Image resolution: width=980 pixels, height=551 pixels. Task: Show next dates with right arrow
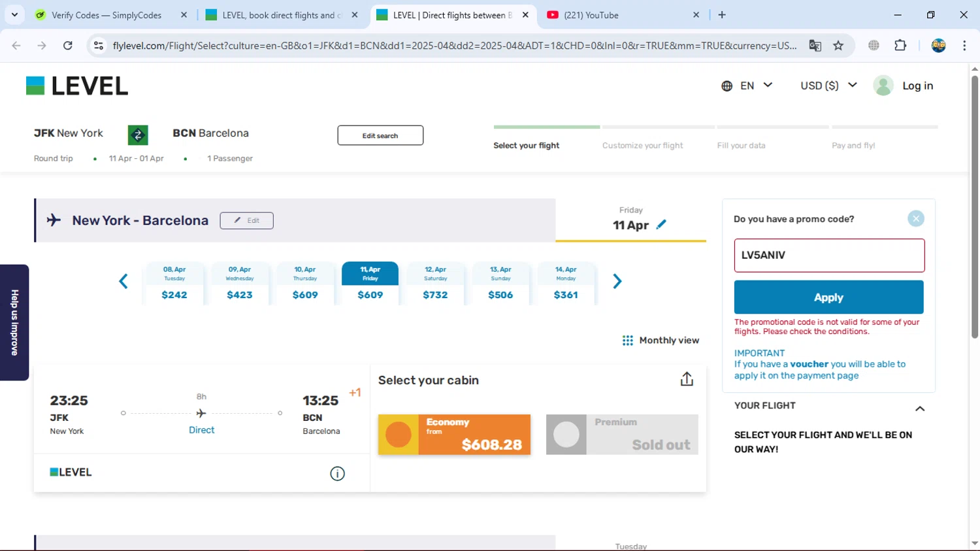pos(617,282)
